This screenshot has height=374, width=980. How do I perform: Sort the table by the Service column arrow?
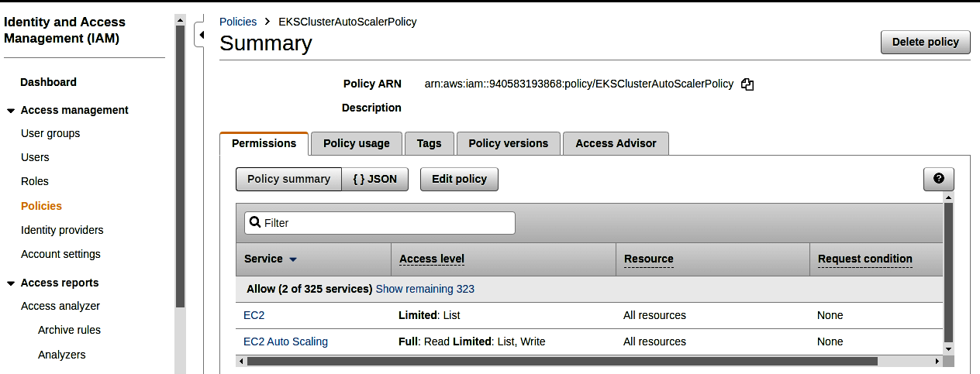coord(293,259)
